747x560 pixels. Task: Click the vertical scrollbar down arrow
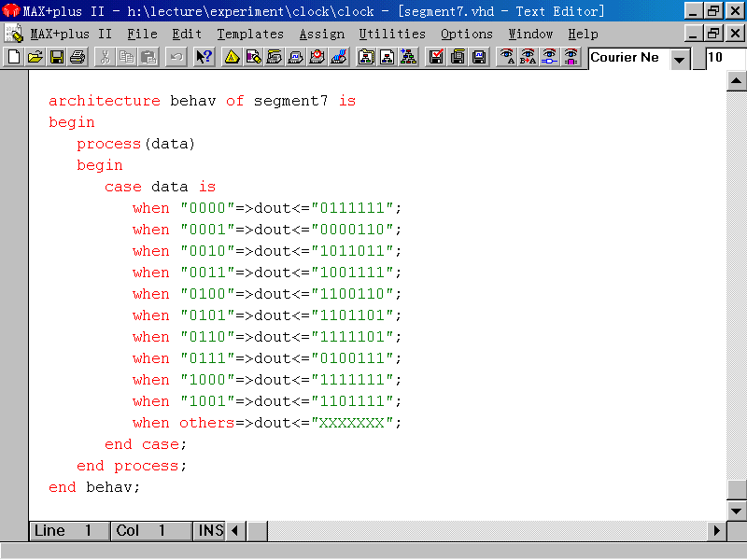point(736,511)
